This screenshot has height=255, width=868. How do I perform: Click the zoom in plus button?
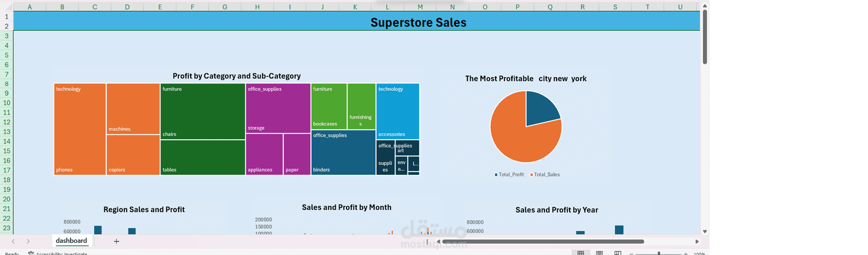pos(686,253)
